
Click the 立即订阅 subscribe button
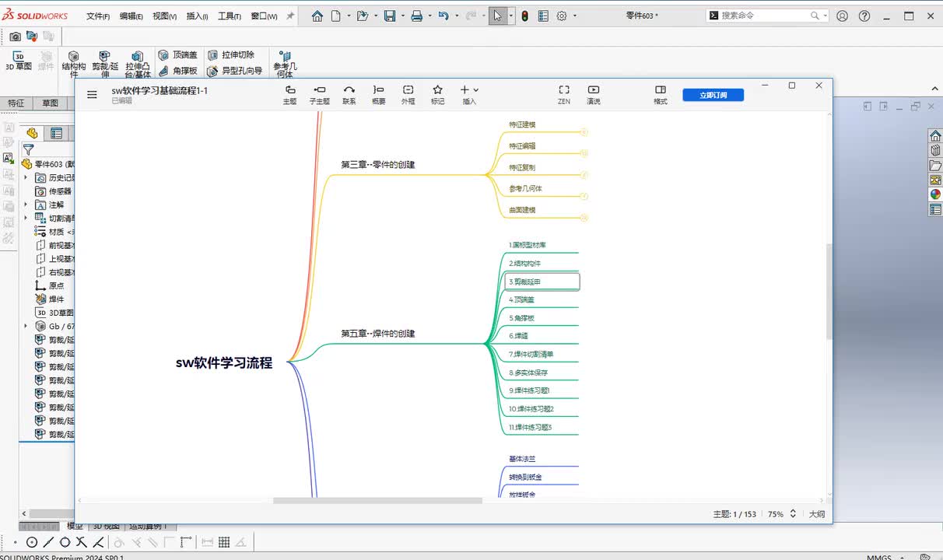pos(713,95)
